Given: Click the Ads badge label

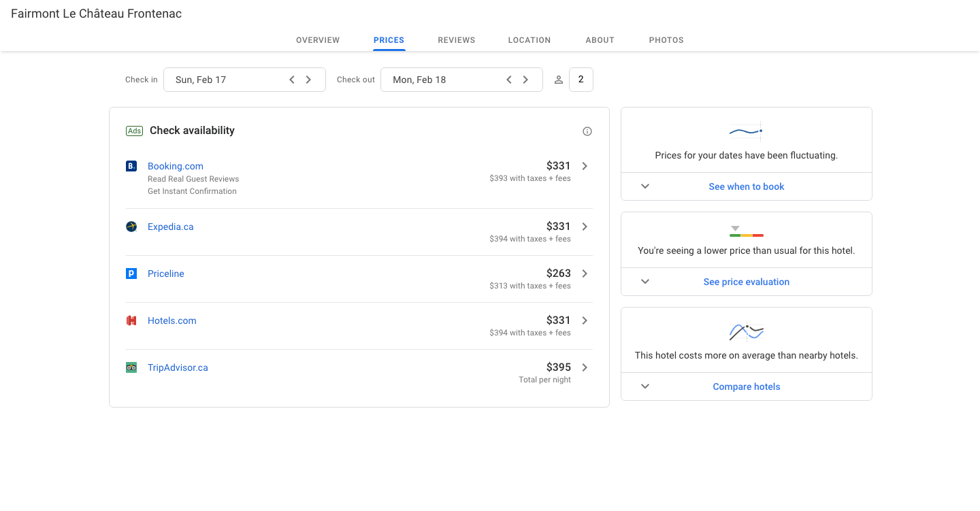Looking at the screenshot, I should tap(134, 131).
